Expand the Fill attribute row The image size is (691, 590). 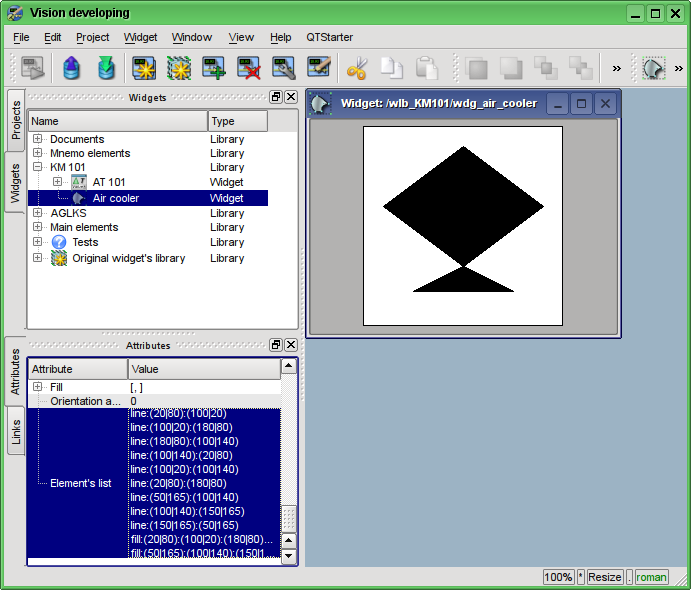38,387
